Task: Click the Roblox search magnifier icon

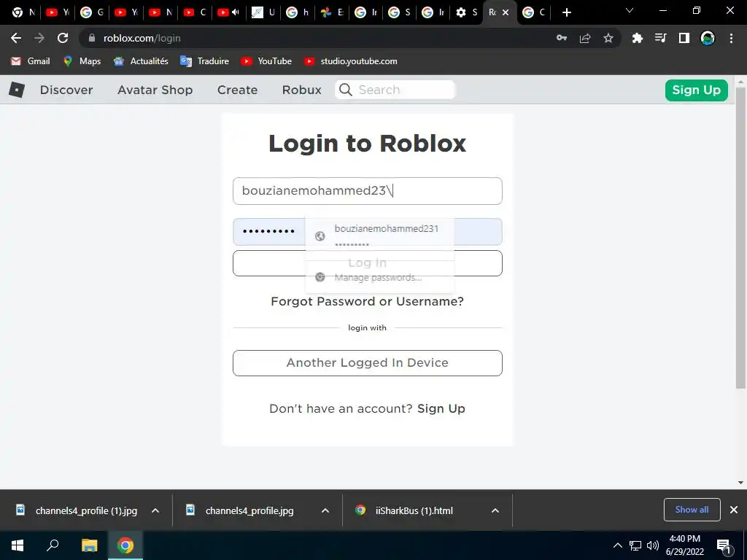Action: point(346,90)
